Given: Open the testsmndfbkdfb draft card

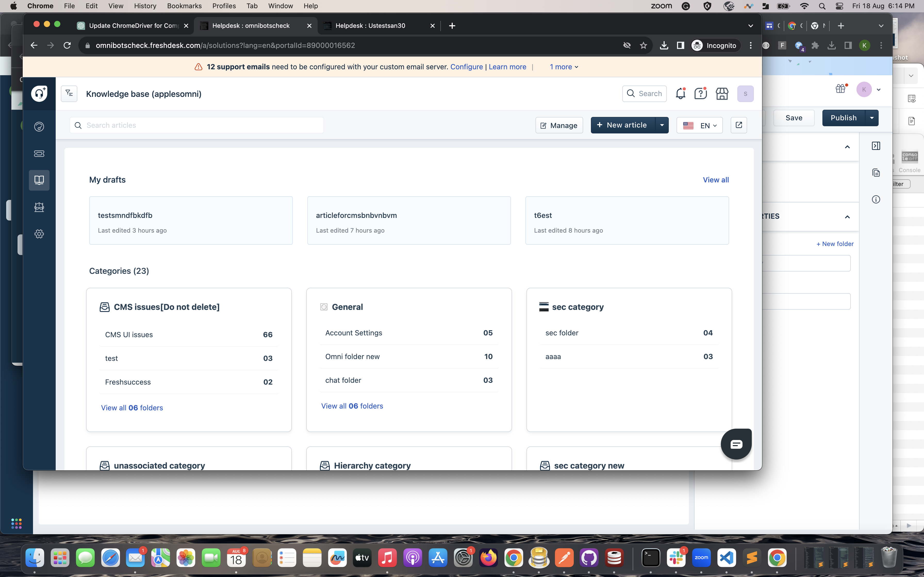Looking at the screenshot, I should [191, 220].
